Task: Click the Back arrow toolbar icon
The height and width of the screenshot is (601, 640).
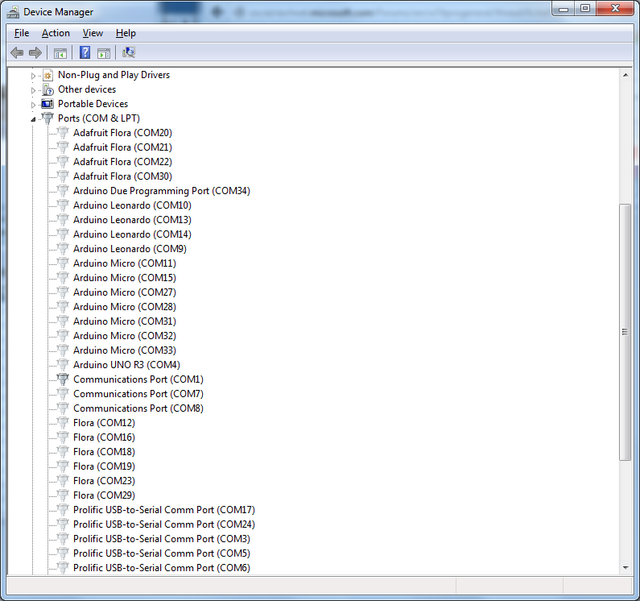Action: click(17, 53)
